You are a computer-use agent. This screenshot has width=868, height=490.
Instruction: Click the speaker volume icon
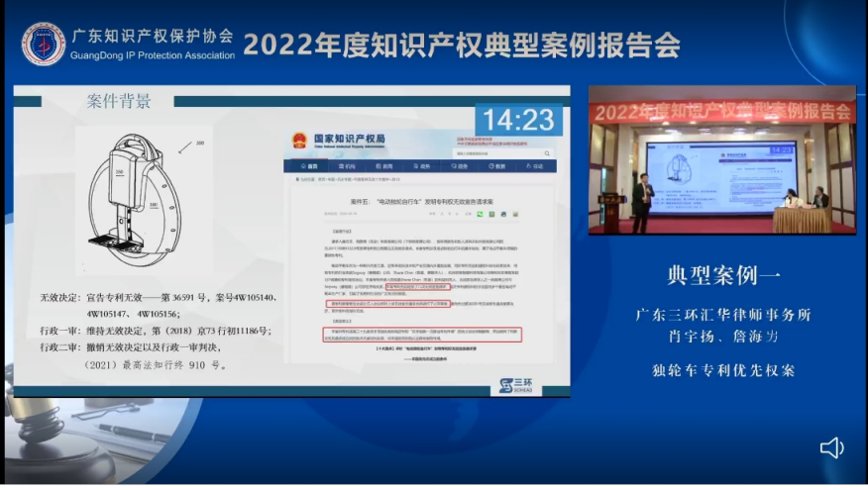click(831, 447)
